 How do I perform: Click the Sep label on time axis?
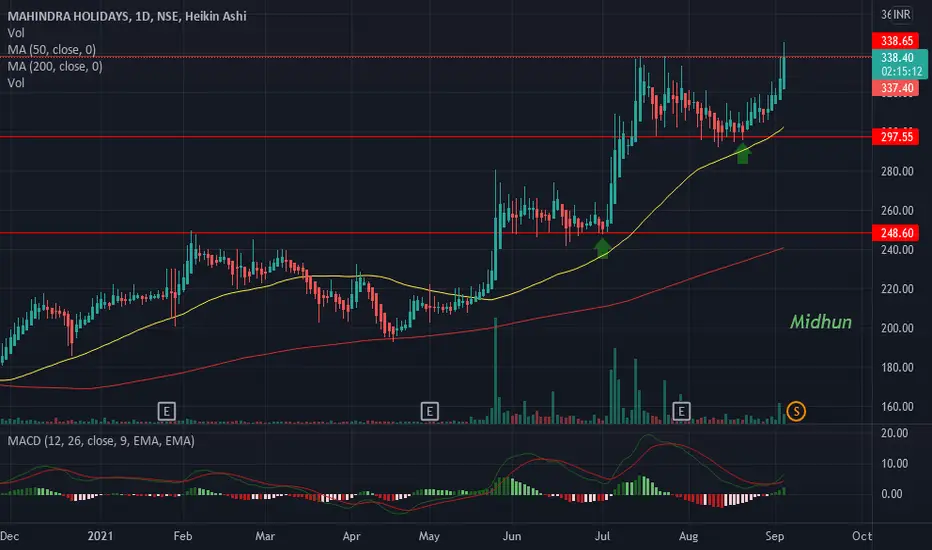pos(774,536)
